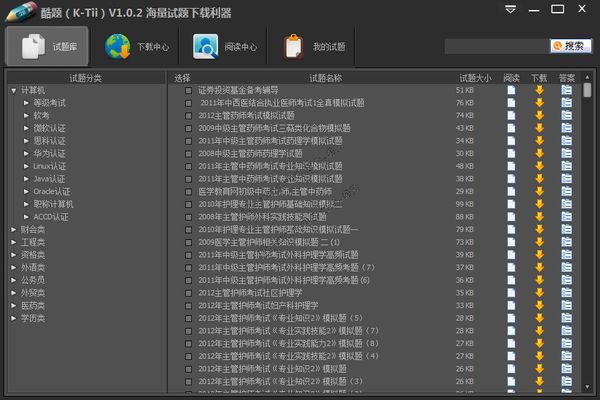Download icon for 2012年主管护师考试《专业知识2》模拟题（3）

click(x=540, y=381)
